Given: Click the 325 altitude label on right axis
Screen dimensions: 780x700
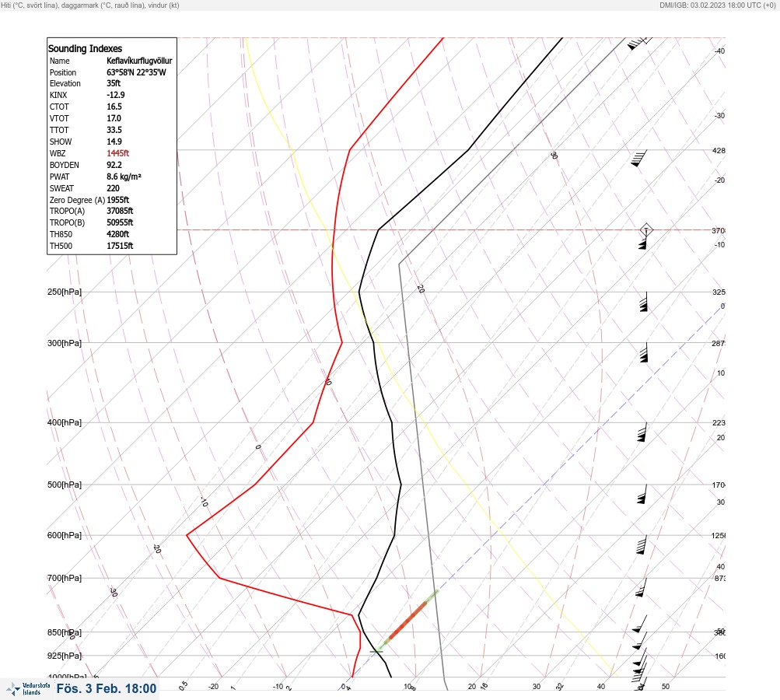Looking at the screenshot, I should click(x=719, y=292).
